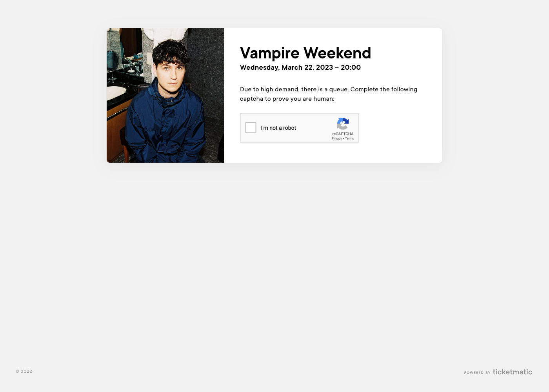The height and width of the screenshot is (392, 549).
Task: Click the "Due to high demand" queue message
Action: 329,89
